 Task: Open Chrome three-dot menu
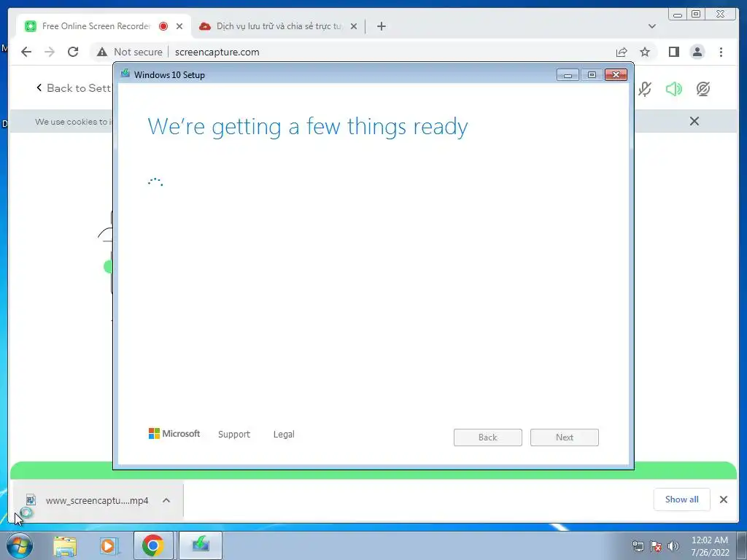[x=721, y=52]
